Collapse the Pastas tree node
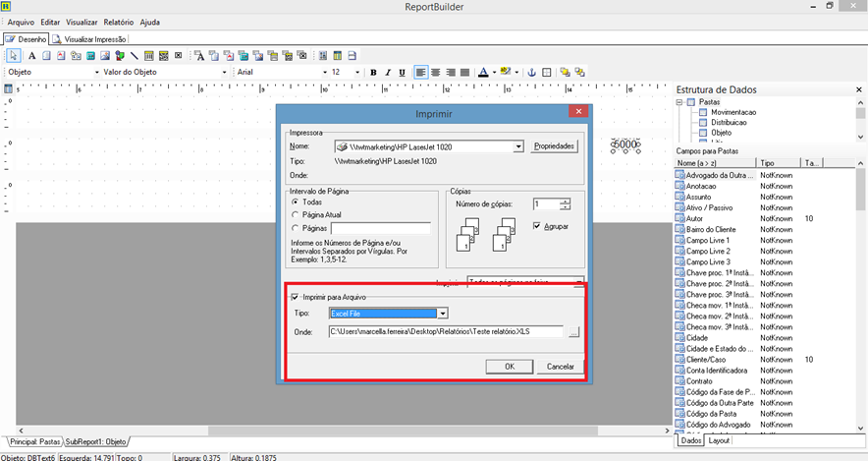Image resolution: width=868 pixels, height=461 pixels. 679,102
